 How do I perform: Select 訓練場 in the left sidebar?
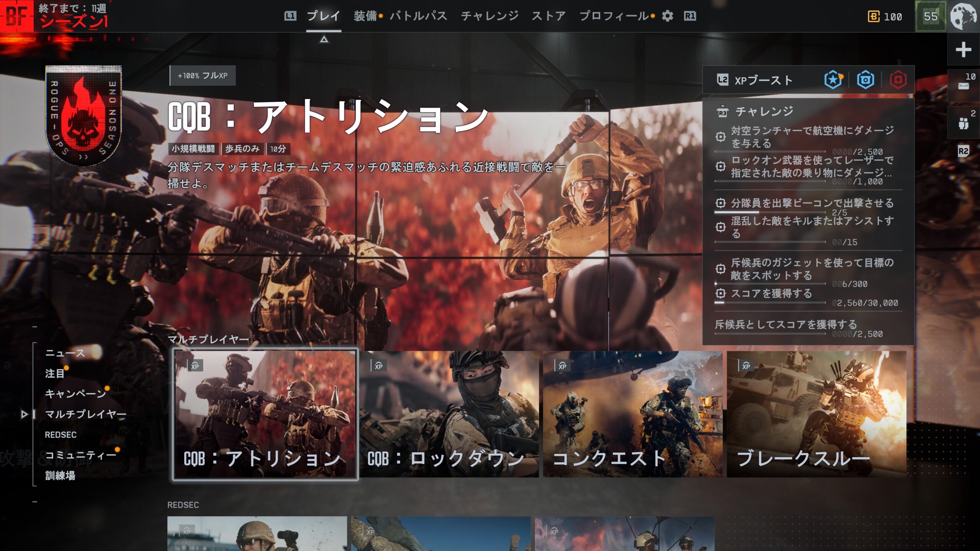[x=60, y=476]
